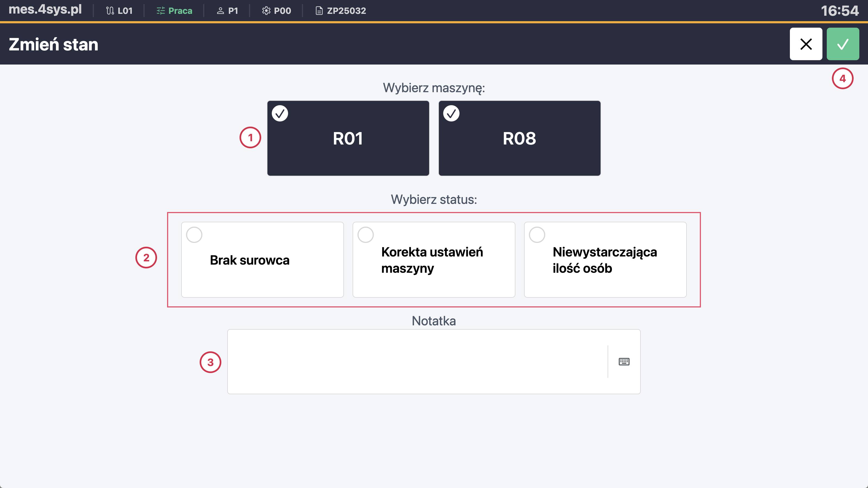Open the on-screen keyboard icon

[624, 361]
